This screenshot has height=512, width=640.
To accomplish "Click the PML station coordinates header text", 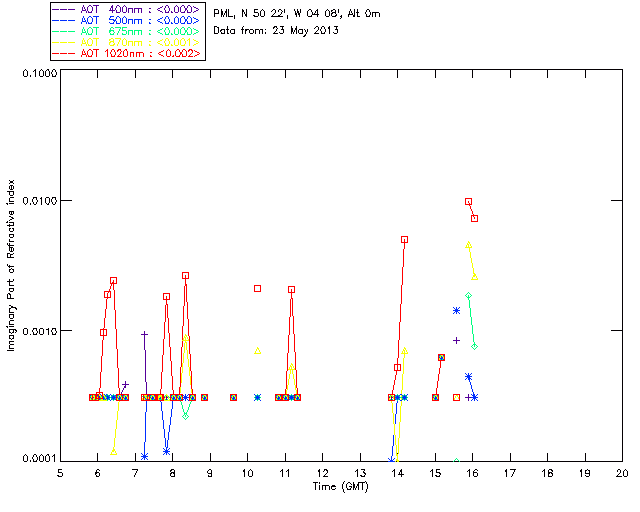I will (x=297, y=14).
